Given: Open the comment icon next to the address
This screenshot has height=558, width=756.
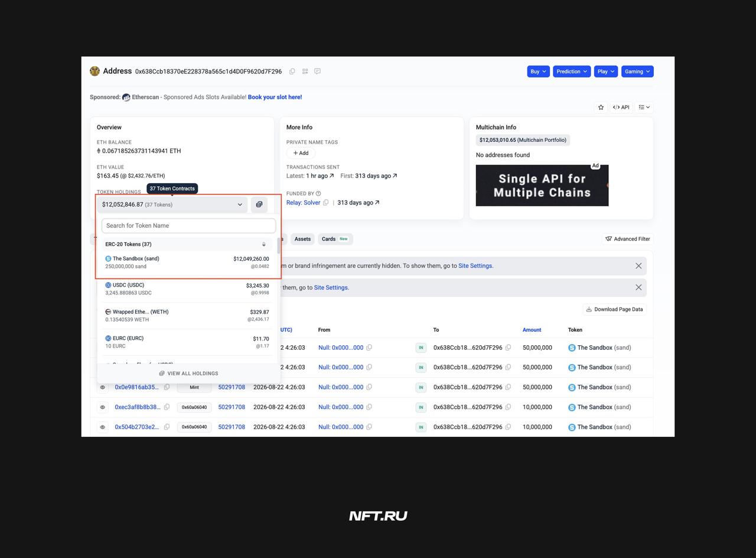Looking at the screenshot, I should pos(318,72).
